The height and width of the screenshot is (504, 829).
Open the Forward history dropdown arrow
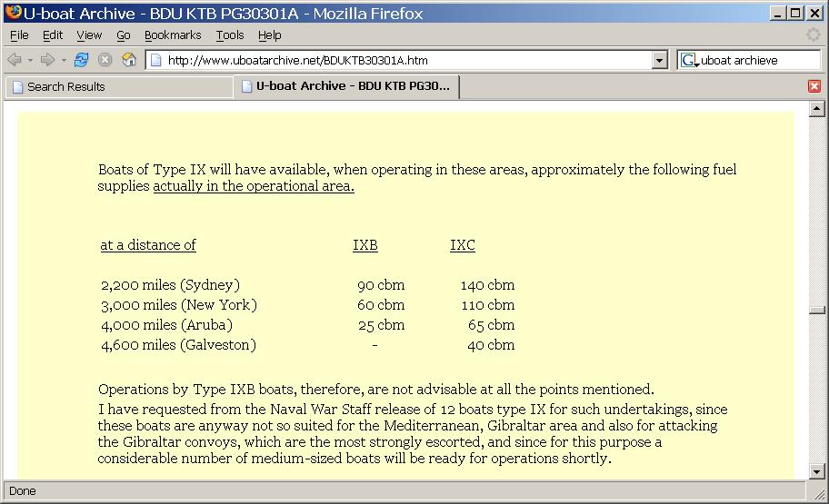pos(64,60)
